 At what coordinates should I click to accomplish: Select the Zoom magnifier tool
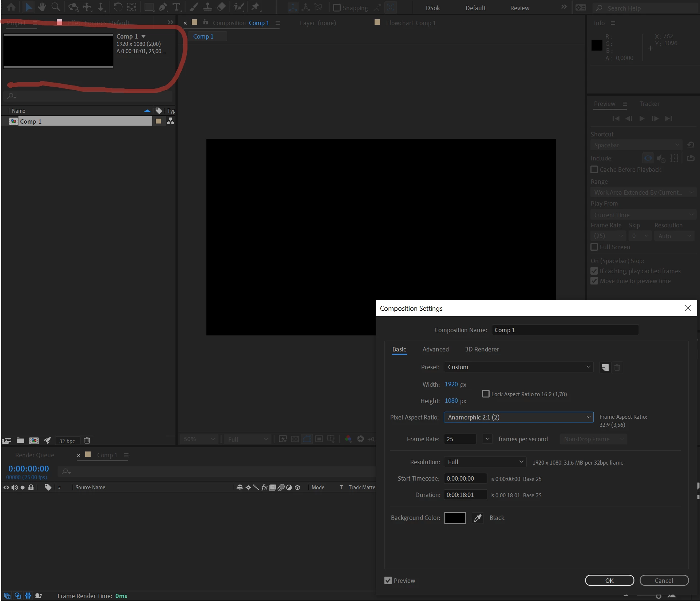point(56,7)
